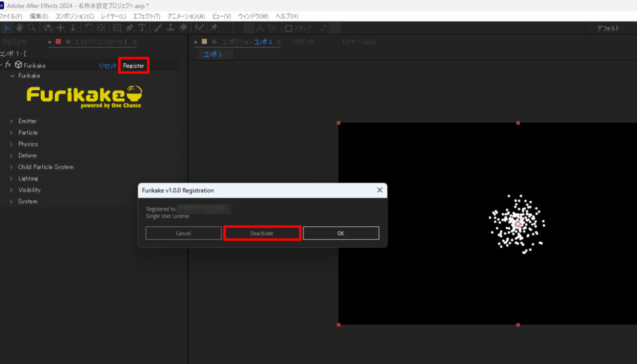Expand the Lighting group
The height and width of the screenshot is (364, 637).
[x=12, y=178]
